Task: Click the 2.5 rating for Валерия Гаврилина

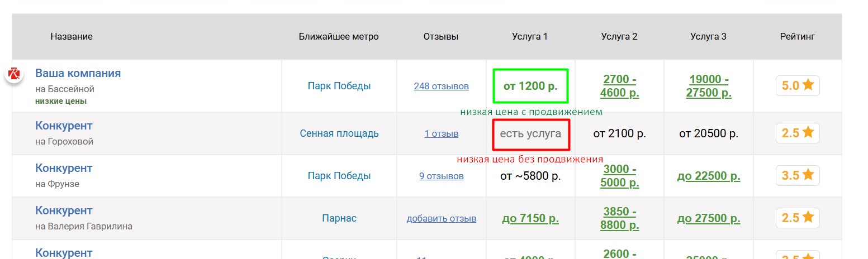Action: tap(798, 218)
